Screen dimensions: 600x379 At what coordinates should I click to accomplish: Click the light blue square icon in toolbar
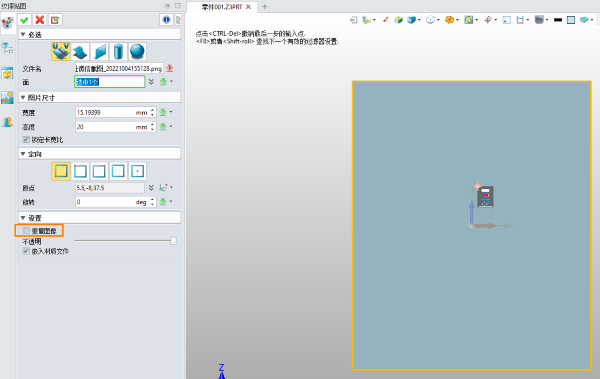point(571,20)
